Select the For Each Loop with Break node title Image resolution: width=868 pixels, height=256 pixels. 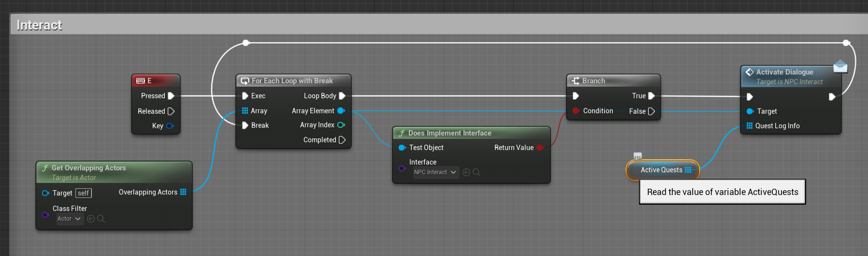(293, 81)
